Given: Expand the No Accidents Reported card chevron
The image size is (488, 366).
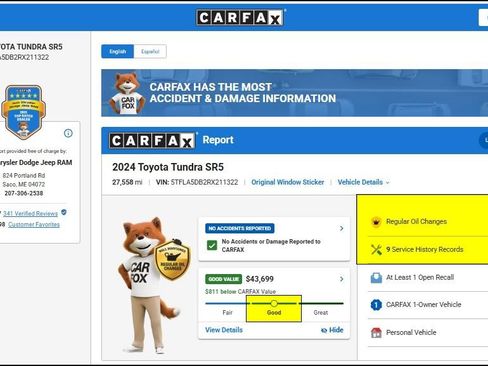Looking at the screenshot, I should [x=341, y=228].
